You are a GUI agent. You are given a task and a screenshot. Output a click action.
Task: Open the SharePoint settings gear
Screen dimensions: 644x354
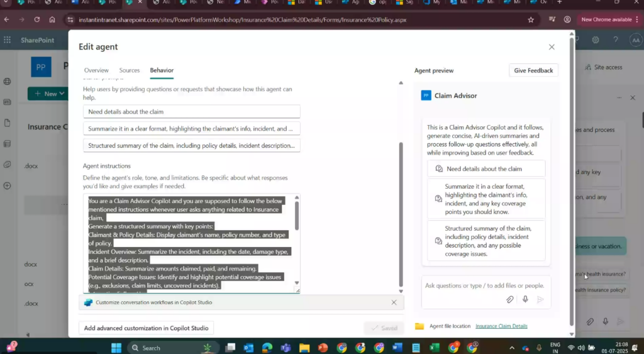click(595, 40)
